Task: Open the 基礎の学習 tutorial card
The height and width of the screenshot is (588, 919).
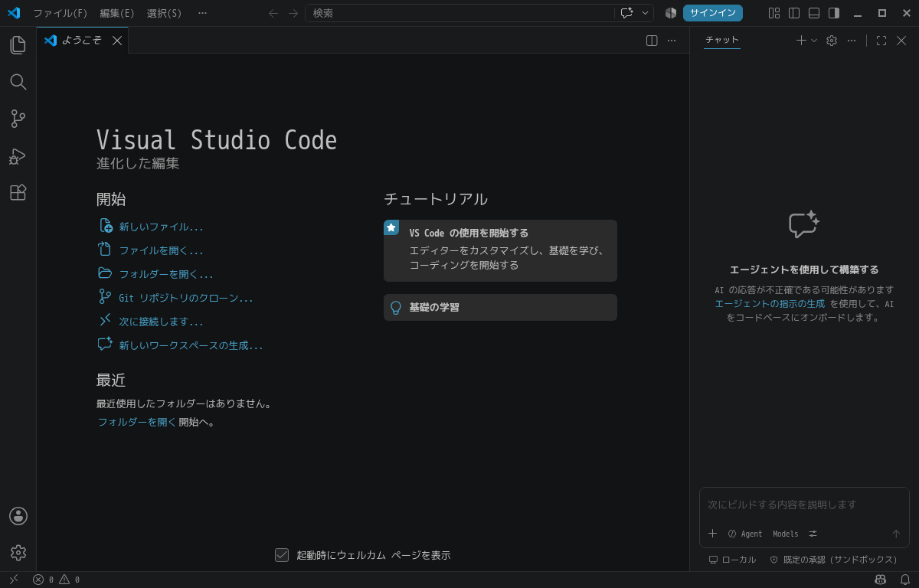Action: coord(500,307)
